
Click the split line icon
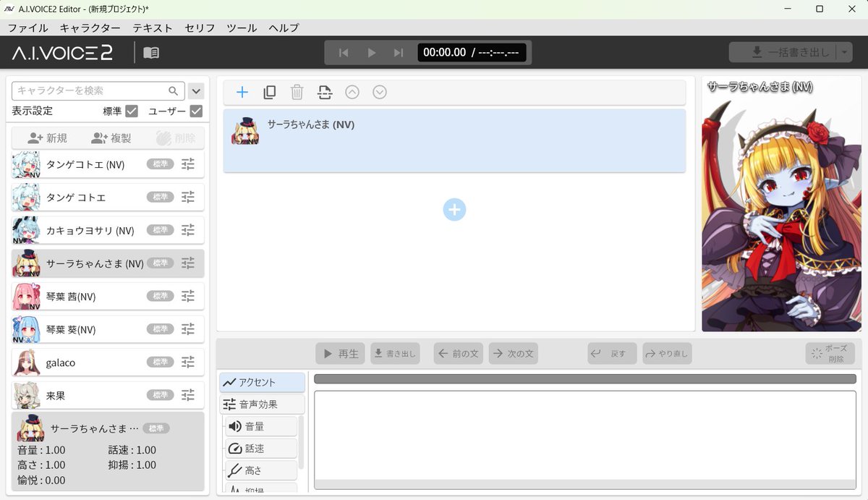pyautogui.click(x=325, y=92)
